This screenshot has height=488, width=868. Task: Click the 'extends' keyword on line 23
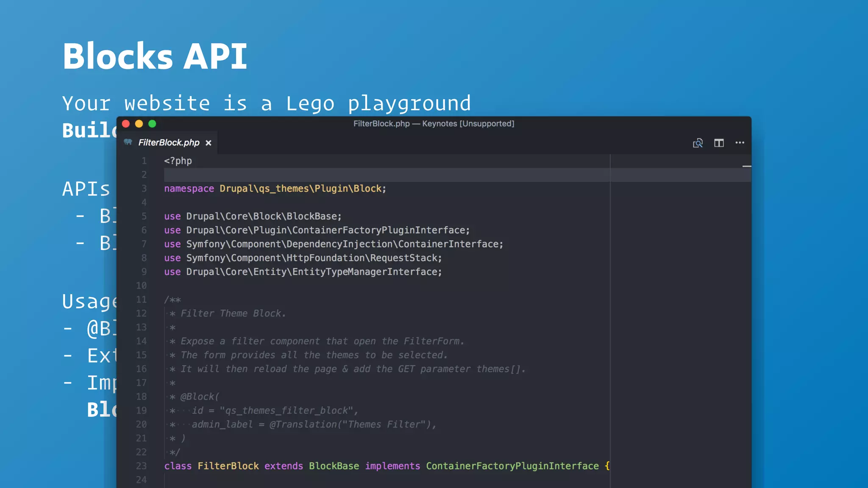click(x=284, y=466)
